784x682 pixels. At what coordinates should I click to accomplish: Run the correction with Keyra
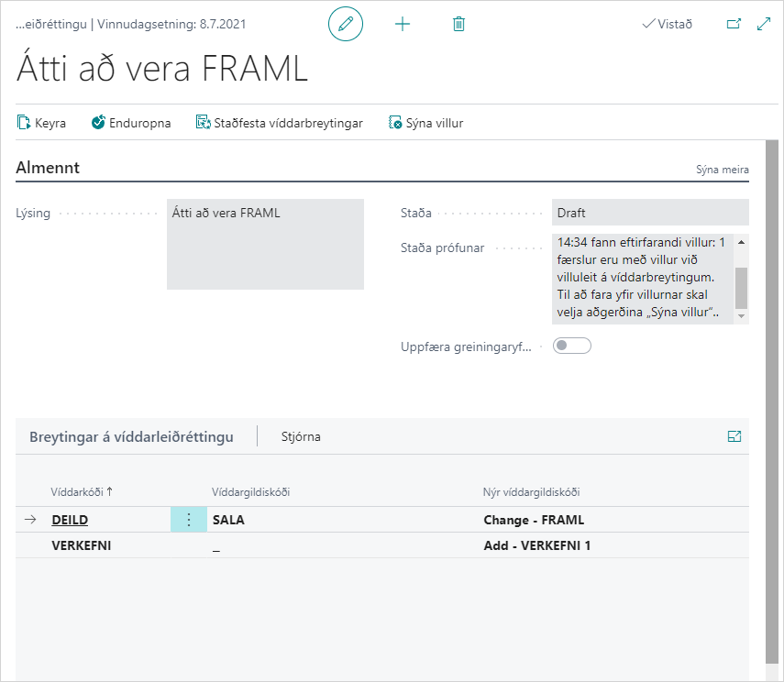click(x=42, y=123)
